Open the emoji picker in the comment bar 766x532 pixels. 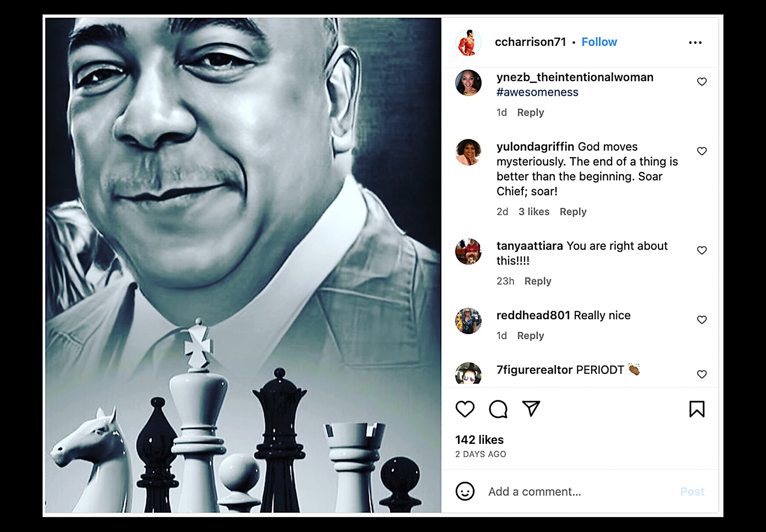point(466,492)
